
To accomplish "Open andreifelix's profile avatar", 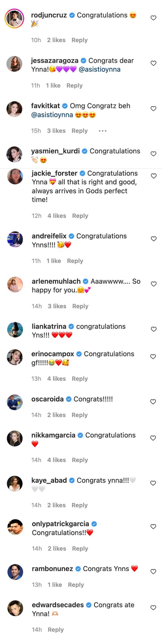I will tap(15, 240).
